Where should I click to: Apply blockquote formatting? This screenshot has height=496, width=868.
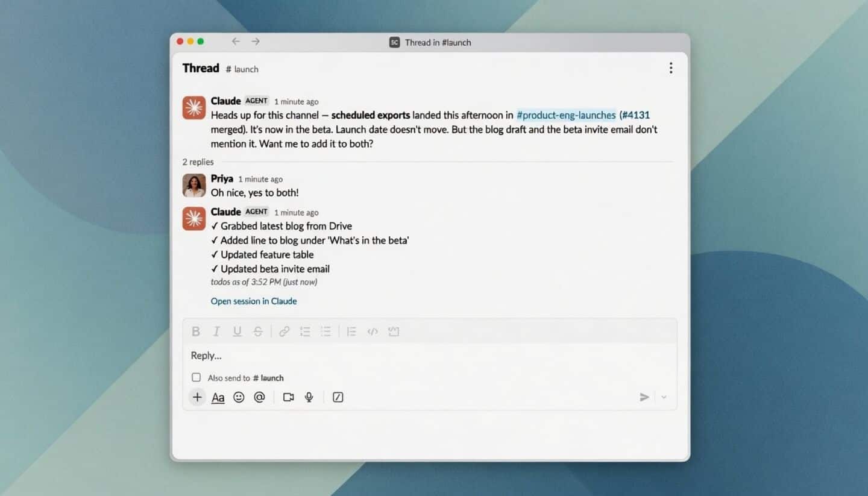coord(351,331)
